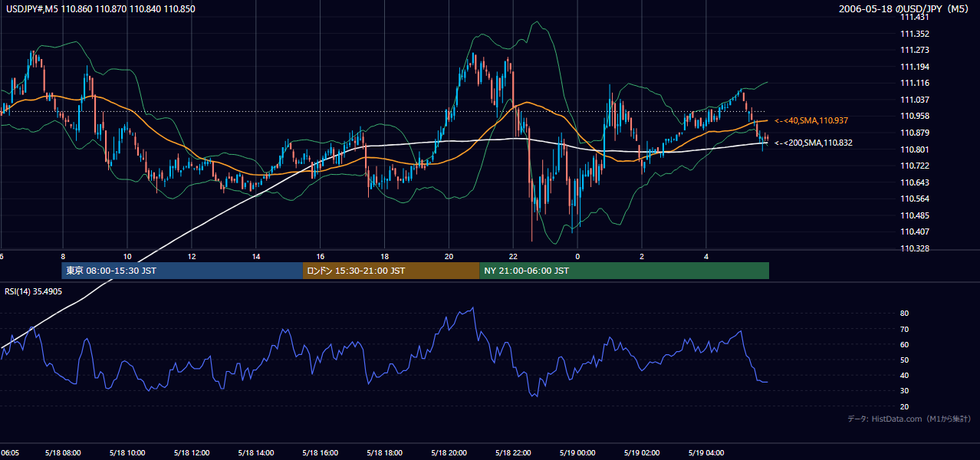The height and width of the screenshot is (460, 980).
Task: Click RSI scale value 20
Action: point(904,406)
